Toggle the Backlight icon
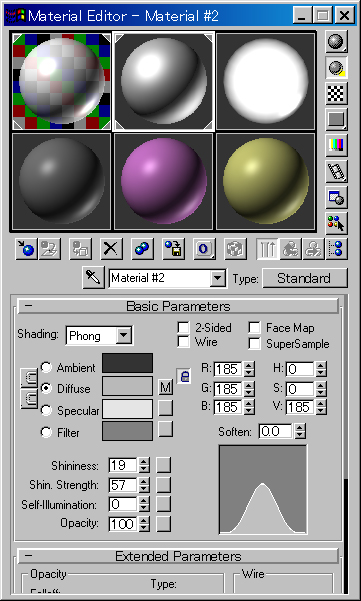 (x=336, y=68)
